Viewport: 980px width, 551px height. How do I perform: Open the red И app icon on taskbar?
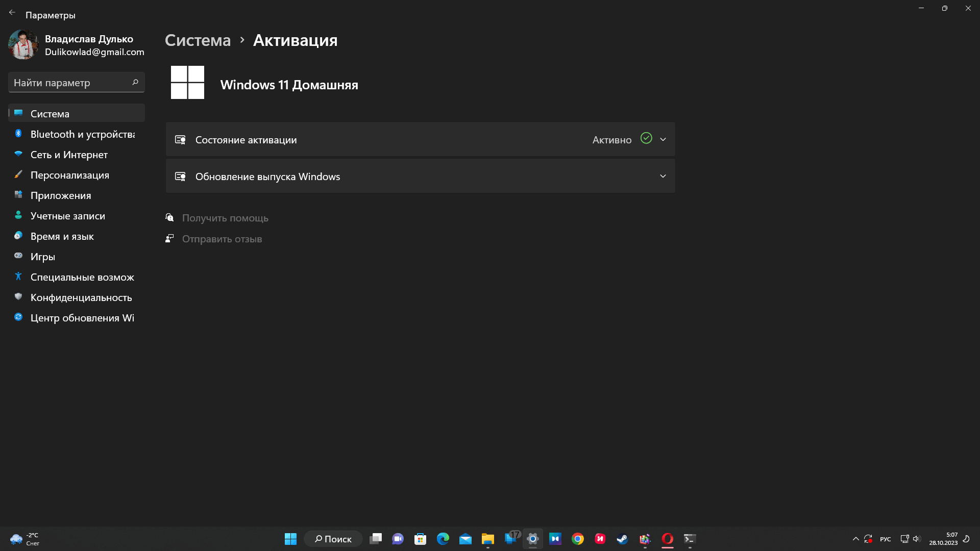point(600,539)
